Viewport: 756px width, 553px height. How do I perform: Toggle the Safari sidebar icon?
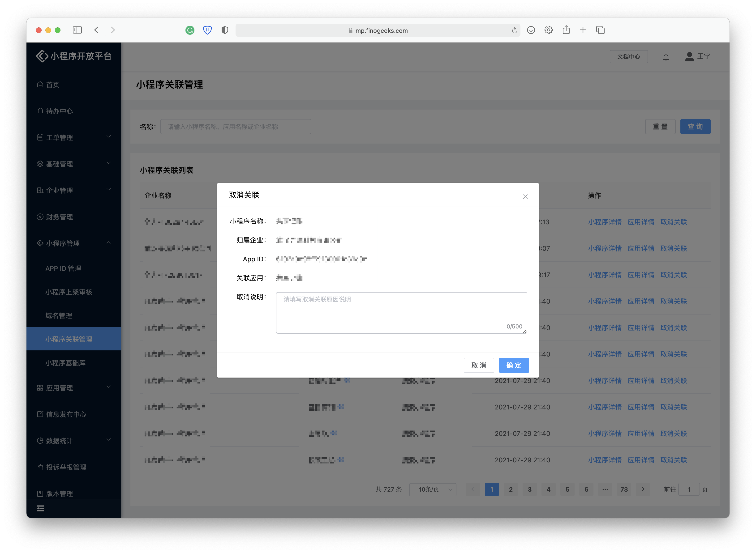click(77, 30)
